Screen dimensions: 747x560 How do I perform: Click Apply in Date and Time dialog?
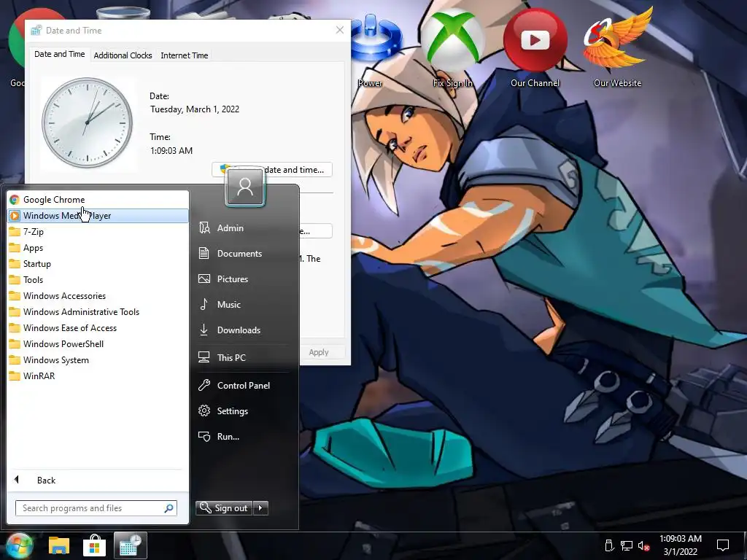(x=319, y=352)
